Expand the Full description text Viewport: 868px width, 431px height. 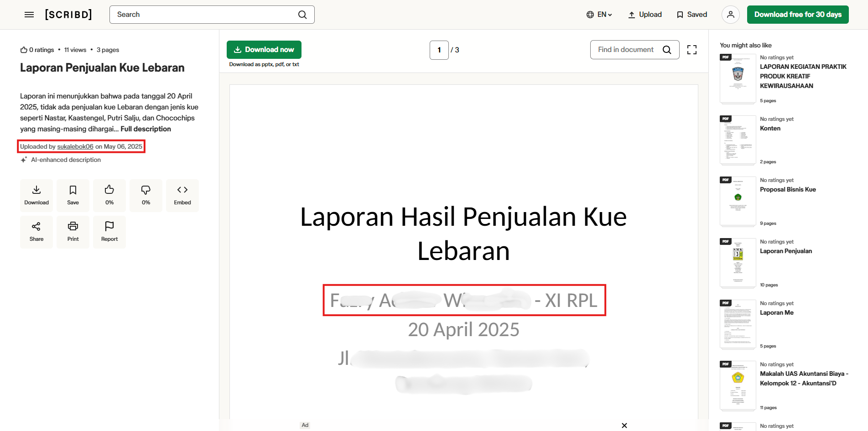click(x=146, y=129)
